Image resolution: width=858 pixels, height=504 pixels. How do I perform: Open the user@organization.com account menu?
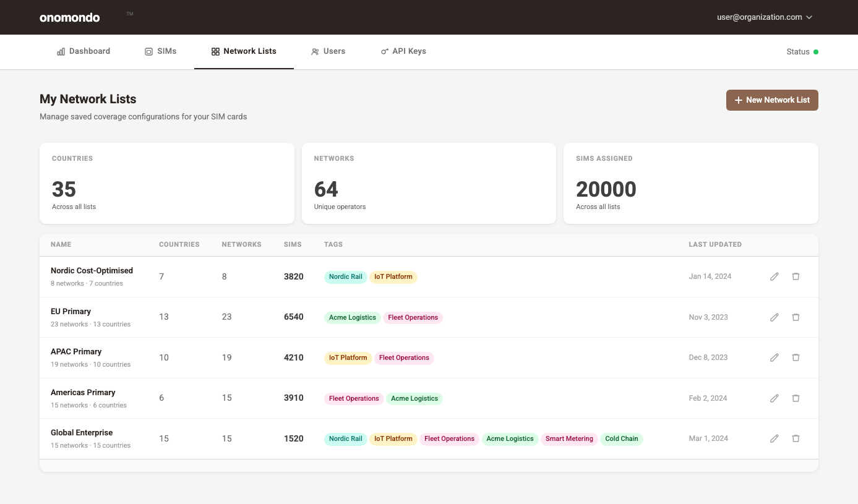pyautogui.click(x=765, y=17)
